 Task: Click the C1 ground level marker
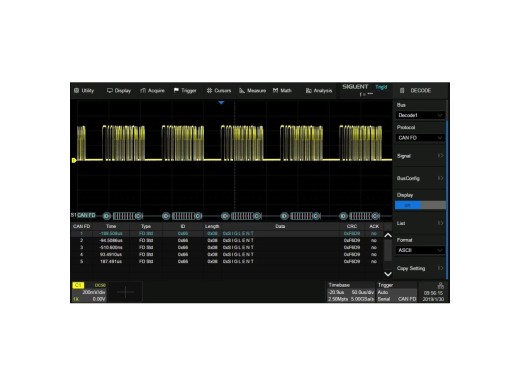pos(74,160)
